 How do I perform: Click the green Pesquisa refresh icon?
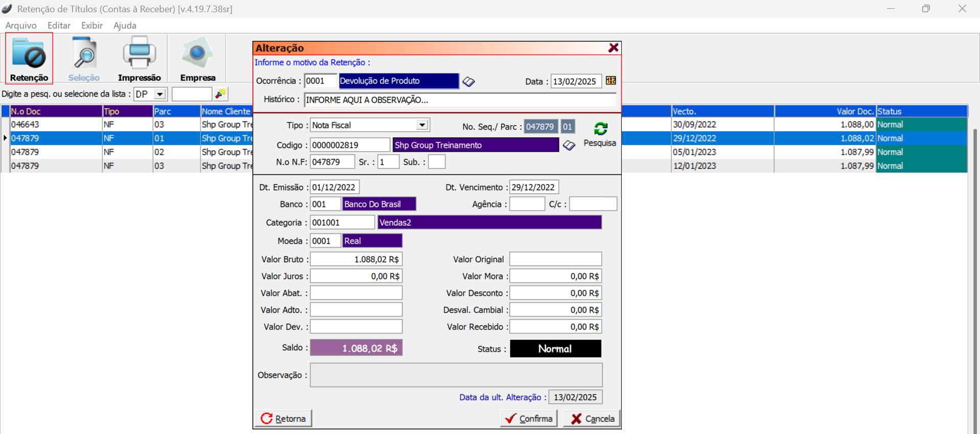(600, 129)
